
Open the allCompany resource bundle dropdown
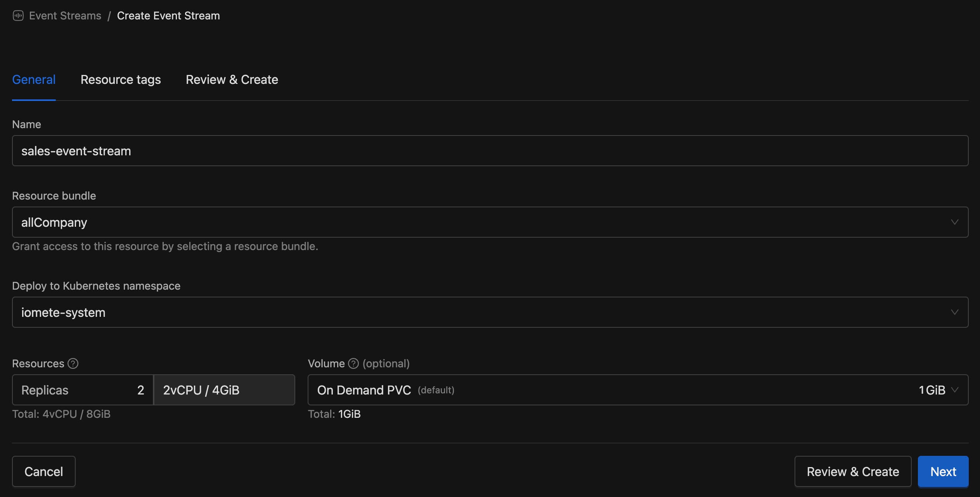pos(490,222)
